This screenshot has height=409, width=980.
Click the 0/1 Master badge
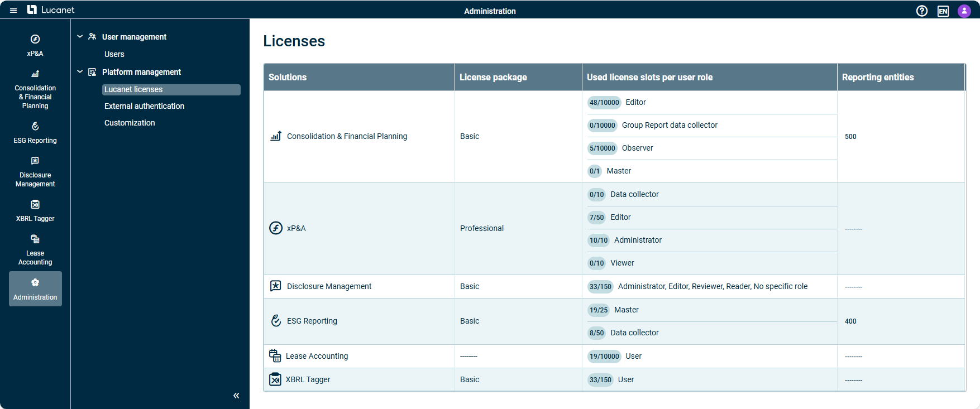tap(595, 171)
